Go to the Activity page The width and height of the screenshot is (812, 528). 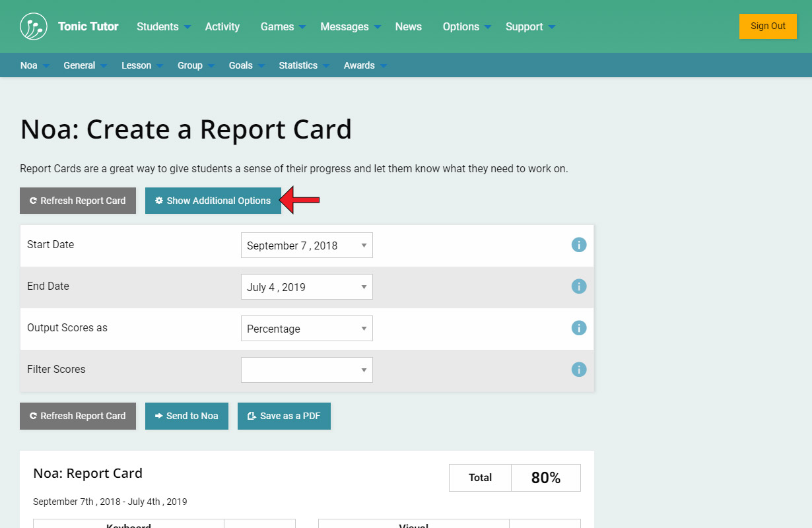[x=222, y=26]
